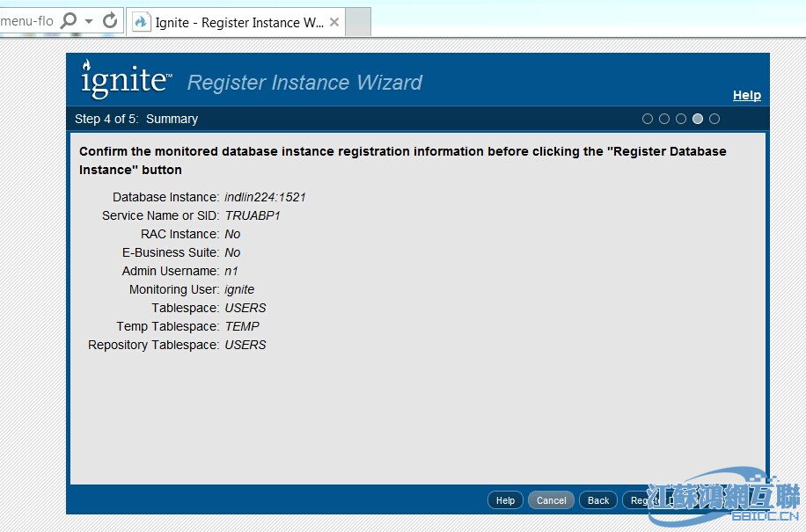Screen dimensions: 806x532
Task: Close the Ignite browser tab
Action: (x=334, y=22)
